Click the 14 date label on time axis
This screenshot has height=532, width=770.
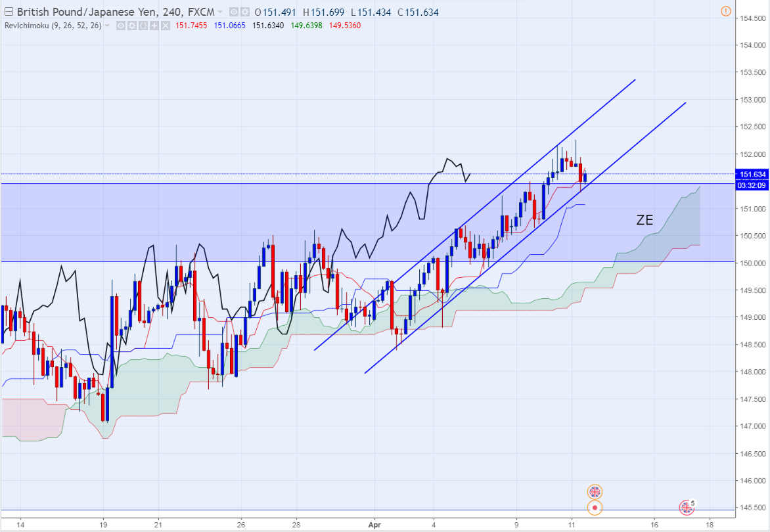(20, 525)
